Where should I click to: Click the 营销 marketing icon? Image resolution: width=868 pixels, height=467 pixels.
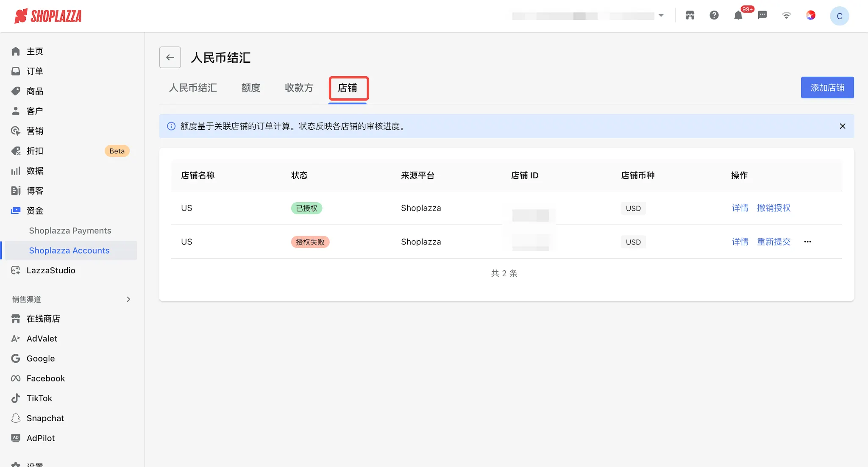(x=16, y=131)
